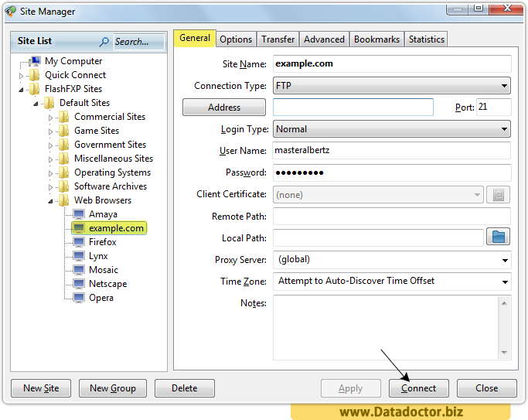Click into the Address input field
This screenshot has width=528, height=420.
click(x=353, y=107)
